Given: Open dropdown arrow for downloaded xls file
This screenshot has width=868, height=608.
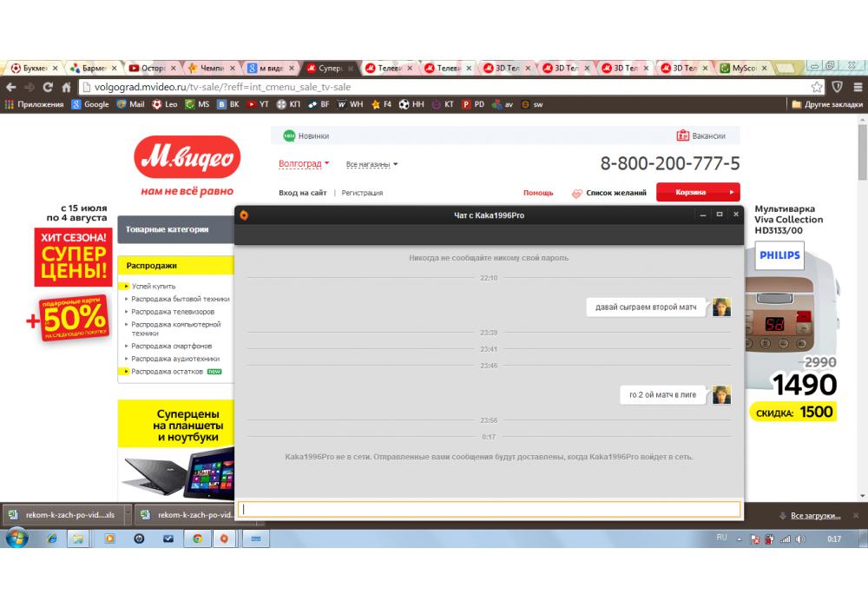Looking at the screenshot, I should 128,514.
